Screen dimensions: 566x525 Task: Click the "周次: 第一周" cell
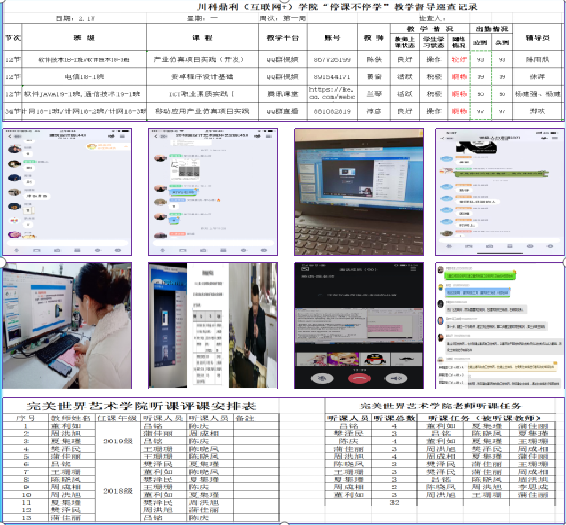coord(283,18)
